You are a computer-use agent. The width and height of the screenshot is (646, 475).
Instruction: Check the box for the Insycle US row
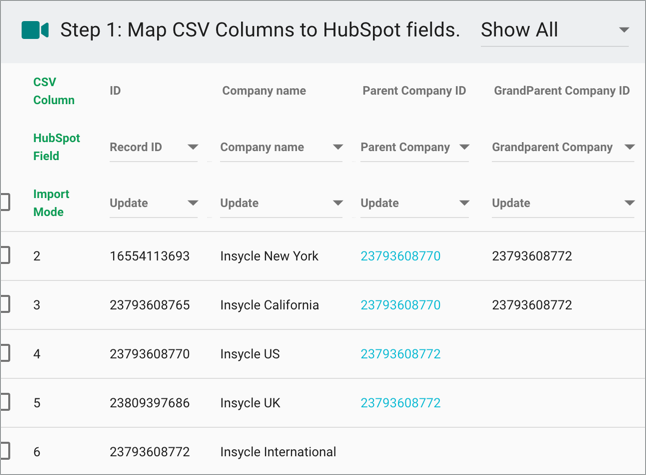pos(5,353)
